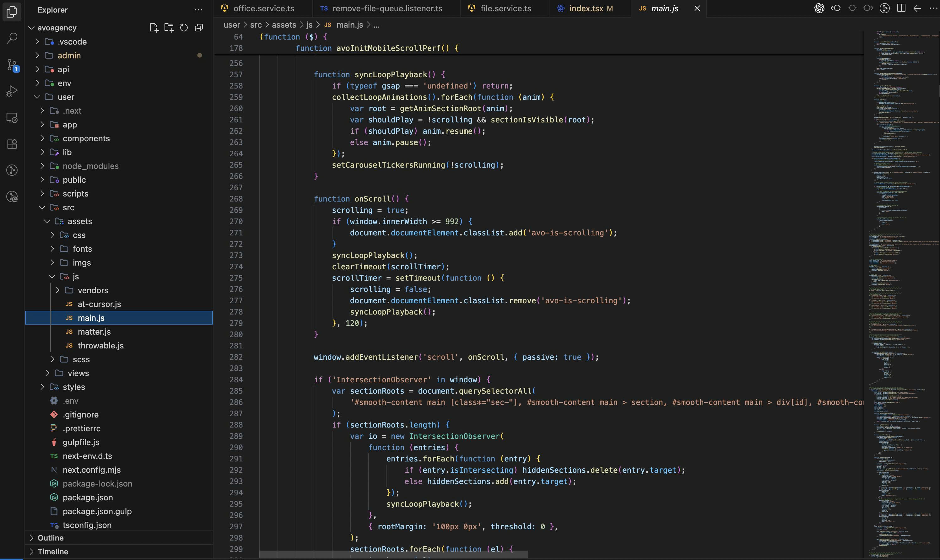
Task: Expand the Timeline panel
Action: click(119, 552)
